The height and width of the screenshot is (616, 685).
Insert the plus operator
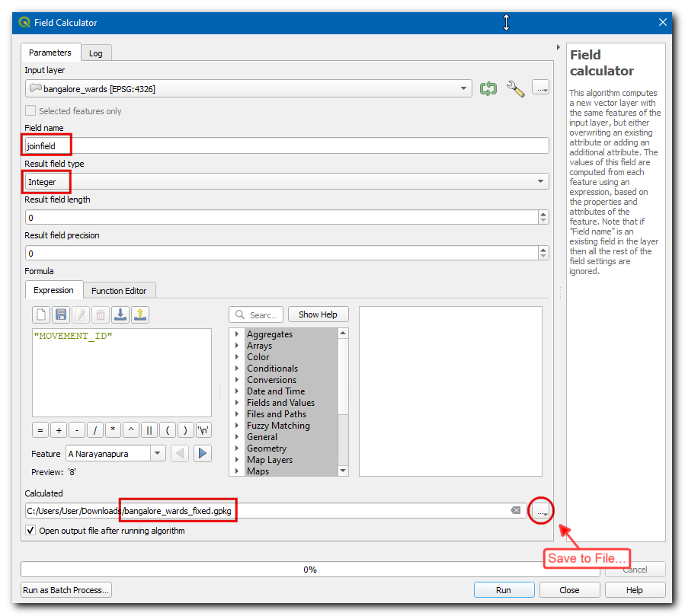pyautogui.click(x=59, y=430)
